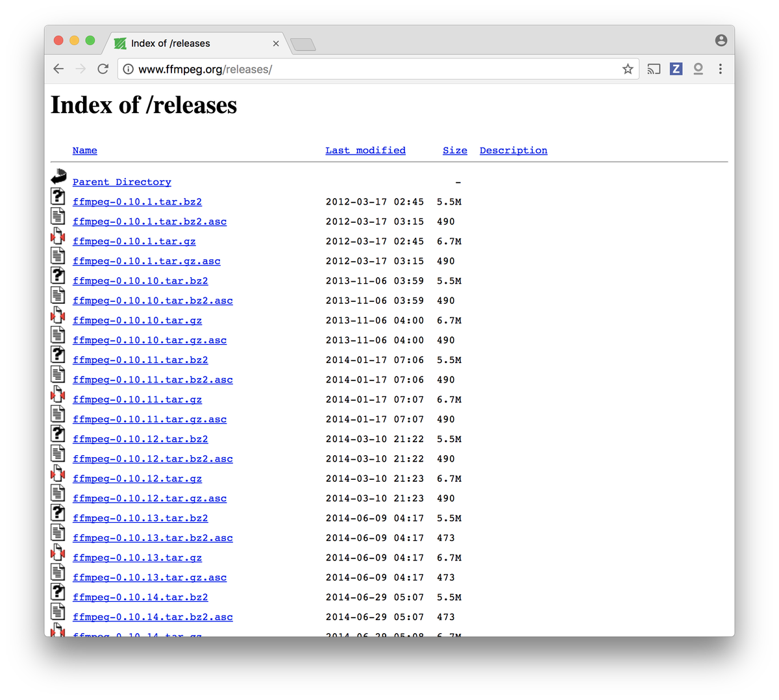Download ffmpeg-0.10.12.tar.bz2
This screenshot has height=700, width=779.
click(140, 440)
